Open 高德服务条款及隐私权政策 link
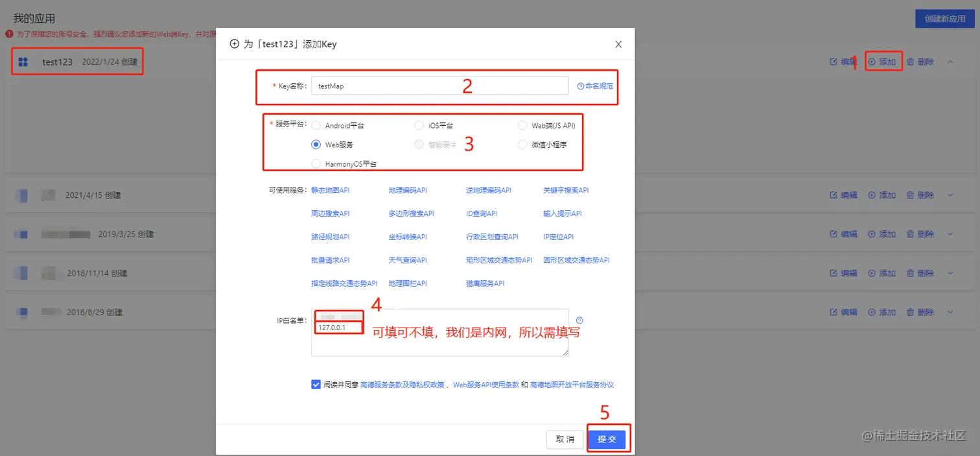 click(x=402, y=385)
